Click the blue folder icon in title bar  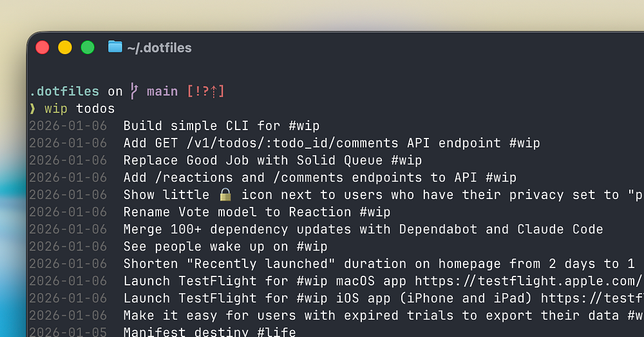pyautogui.click(x=115, y=47)
